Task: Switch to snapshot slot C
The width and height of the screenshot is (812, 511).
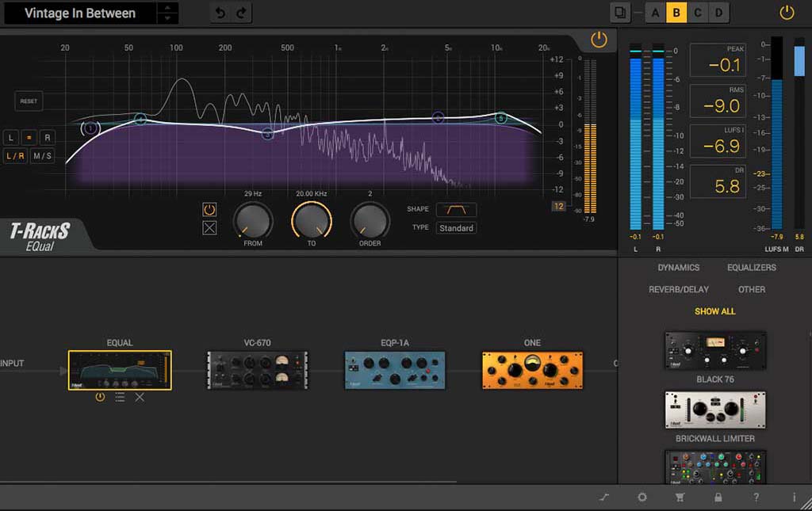Action: (x=698, y=13)
